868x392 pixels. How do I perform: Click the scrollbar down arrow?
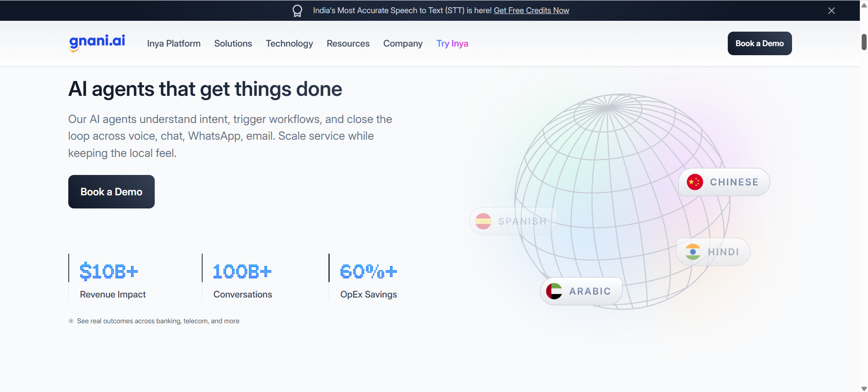tap(864, 388)
